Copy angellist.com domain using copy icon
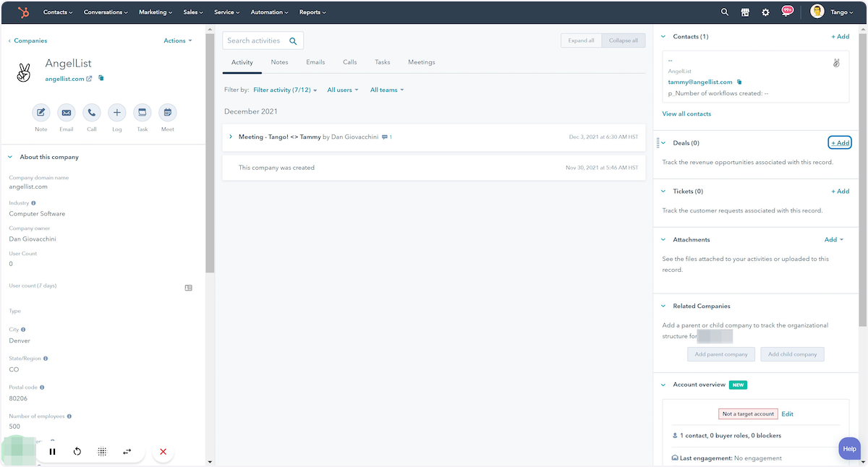The width and height of the screenshot is (868, 467). click(x=101, y=78)
